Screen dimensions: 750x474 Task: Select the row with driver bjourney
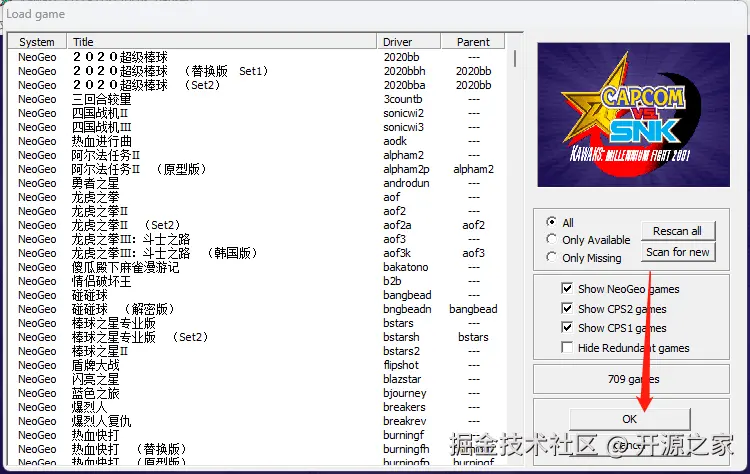[256, 393]
